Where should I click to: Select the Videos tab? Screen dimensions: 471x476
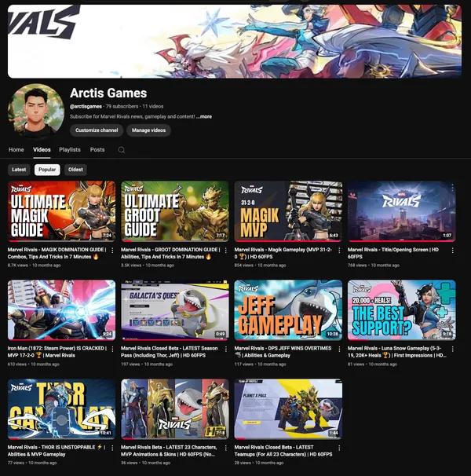pyautogui.click(x=42, y=150)
